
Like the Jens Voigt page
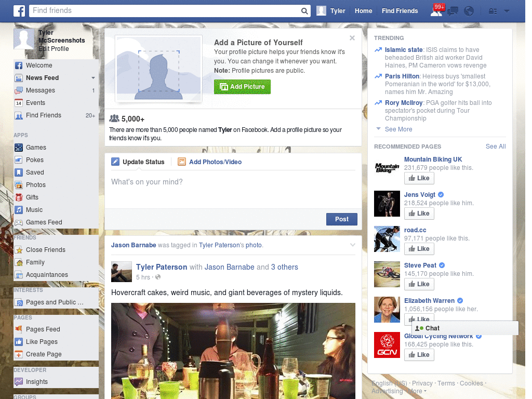tap(419, 214)
